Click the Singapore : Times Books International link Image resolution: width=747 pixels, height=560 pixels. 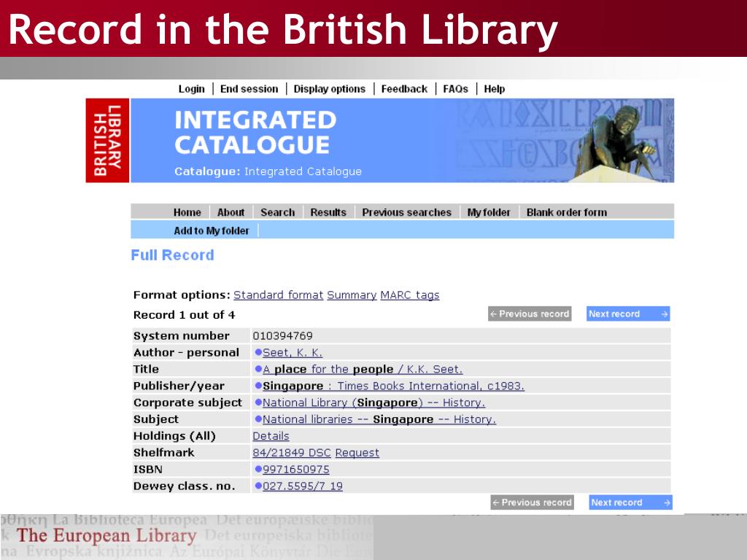(x=393, y=386)
